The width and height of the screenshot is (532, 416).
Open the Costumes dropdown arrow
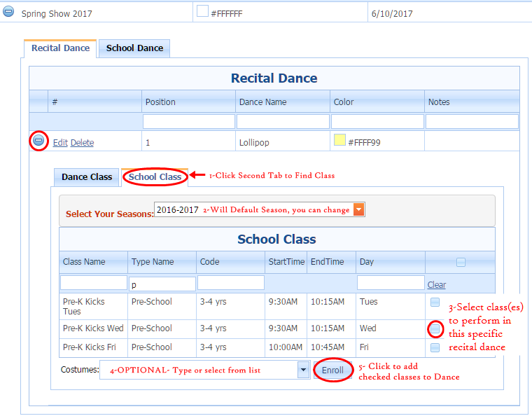point(303,370)
